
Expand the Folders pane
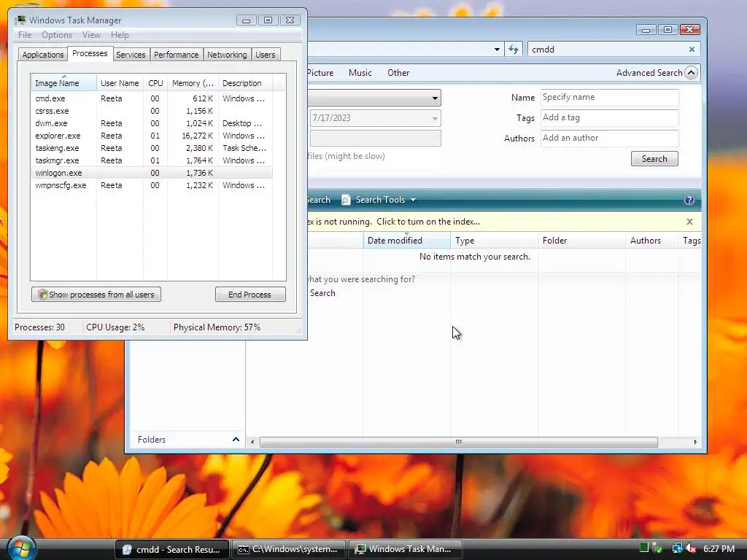coord(236,439)
